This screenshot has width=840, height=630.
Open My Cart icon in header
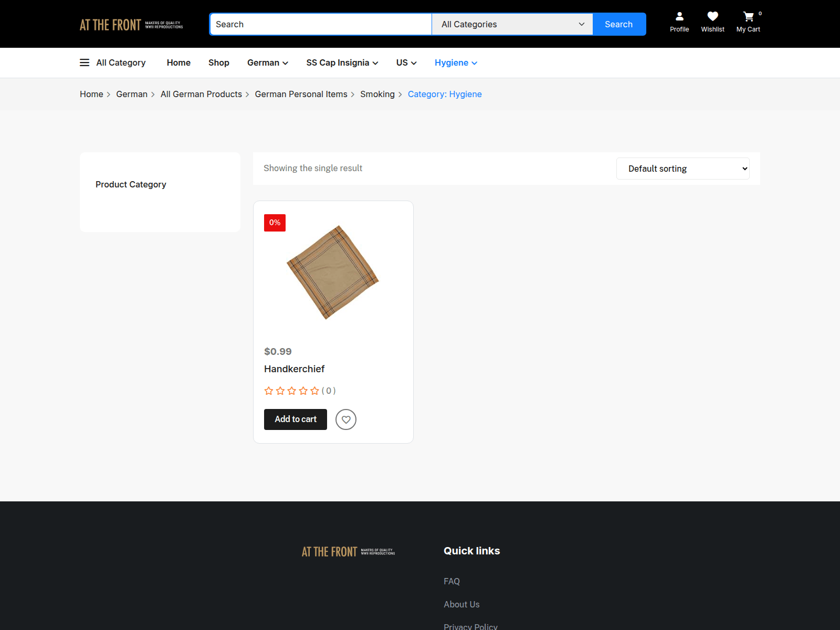[x=748, y=22]
